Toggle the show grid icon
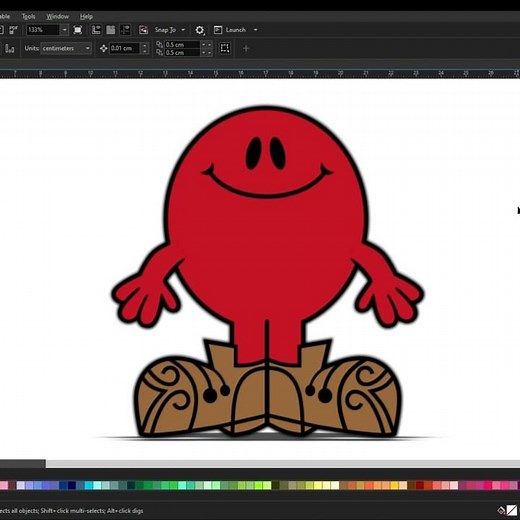The image size is (520, 520). pos(111,30)
